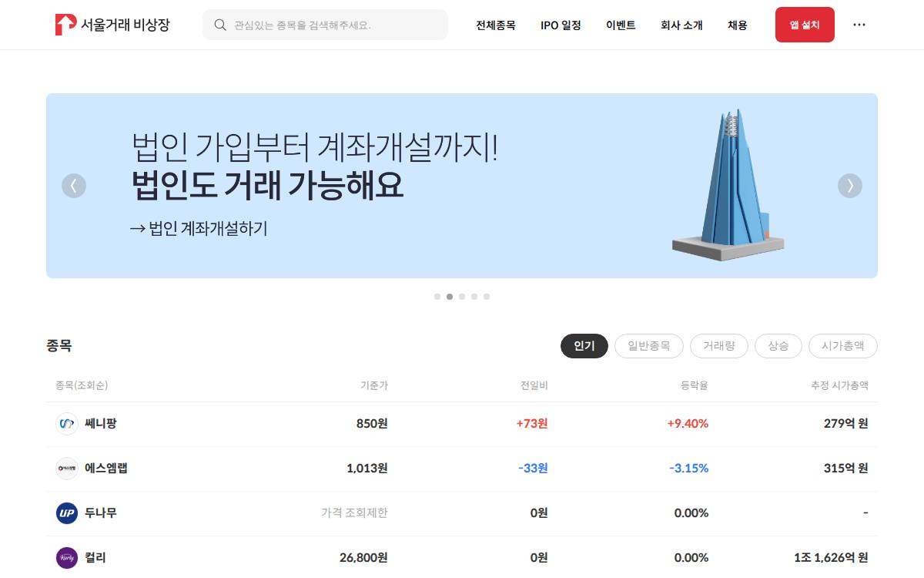924x578 pixels.
Task: Click the 에스엠랩 company logo icon
Action: click(67, 468)
